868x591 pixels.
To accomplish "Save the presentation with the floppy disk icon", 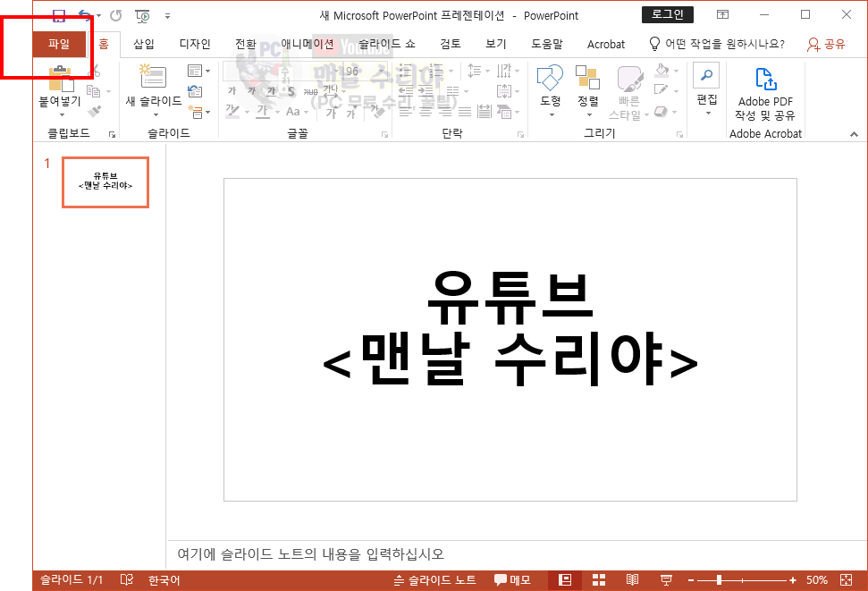I will (59, 15).
